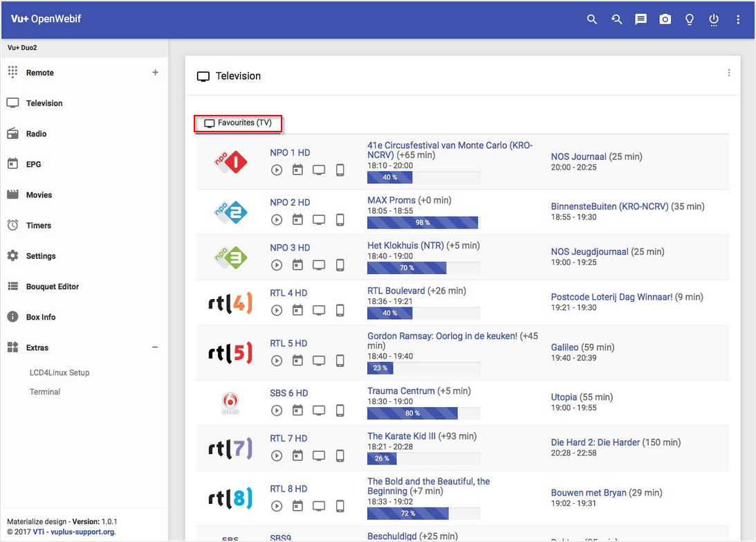Image resolution: width=756 pixels, height=542 pixels.
Task: Take a screenshot with the camera icon
Action: (x=665, y=19)
